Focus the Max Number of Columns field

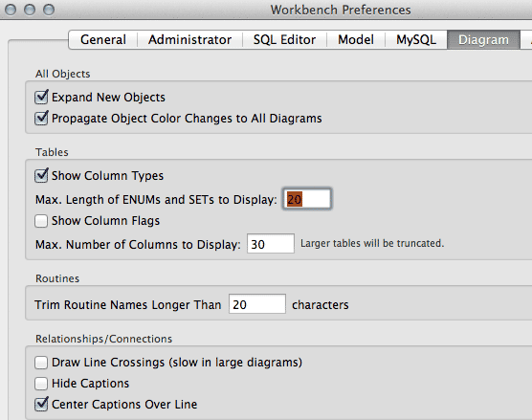click(x=271, y=244)
